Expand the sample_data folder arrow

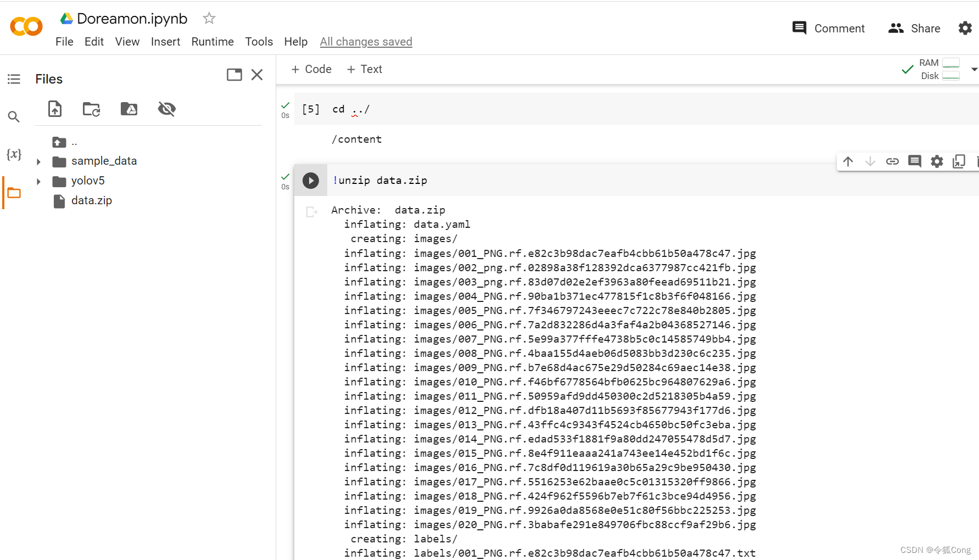[x=38, y=161]
